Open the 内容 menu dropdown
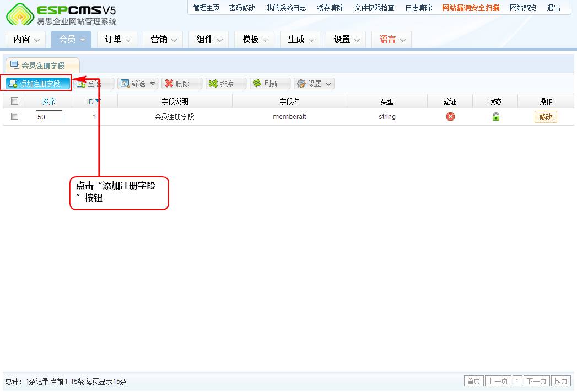This screenshot has width=577, height=392. coord(26,40)
